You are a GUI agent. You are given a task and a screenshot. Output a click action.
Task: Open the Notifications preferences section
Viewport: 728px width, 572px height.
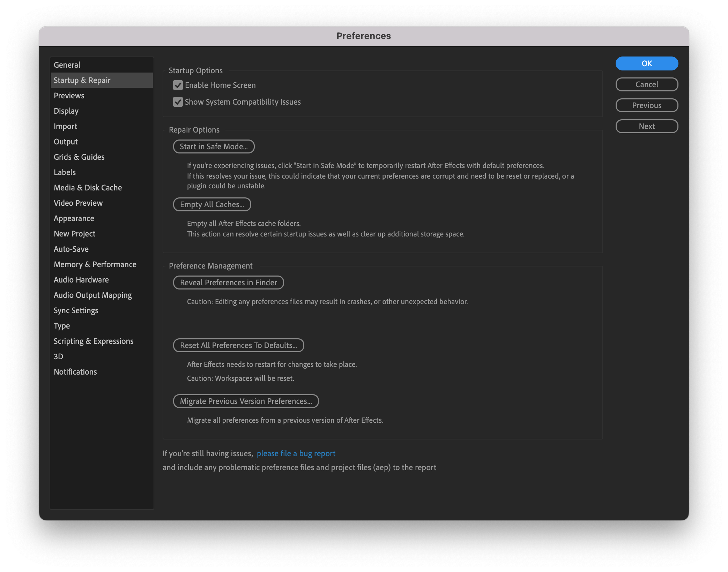pos(75,371)
